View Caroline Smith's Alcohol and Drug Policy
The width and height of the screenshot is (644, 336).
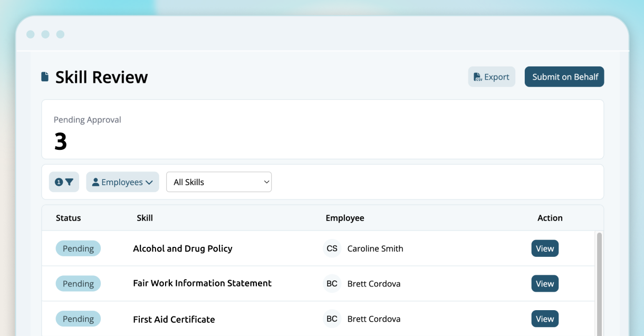545,248
